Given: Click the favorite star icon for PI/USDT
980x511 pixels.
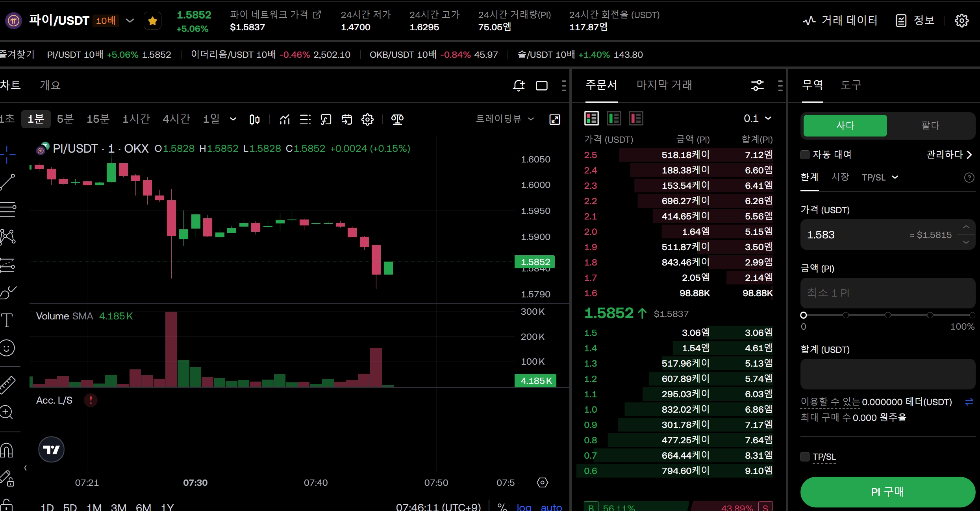Looking at the screenshot, I should click(152, 21).
